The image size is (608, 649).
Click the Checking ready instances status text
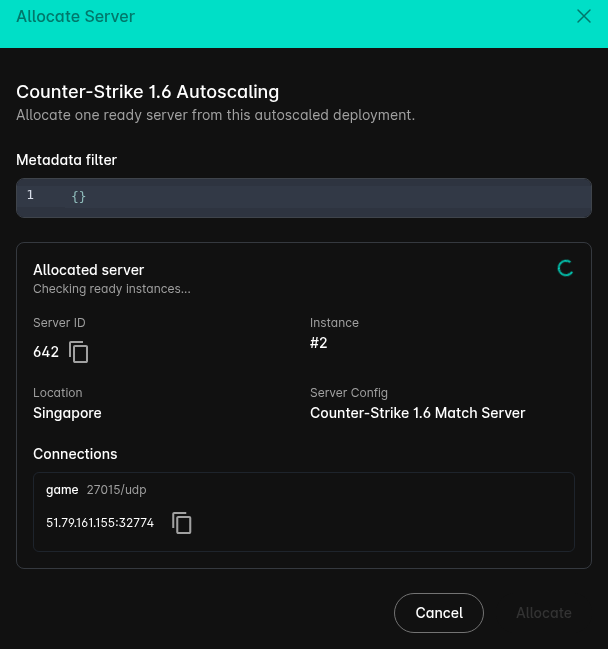[x=112, y=289]
